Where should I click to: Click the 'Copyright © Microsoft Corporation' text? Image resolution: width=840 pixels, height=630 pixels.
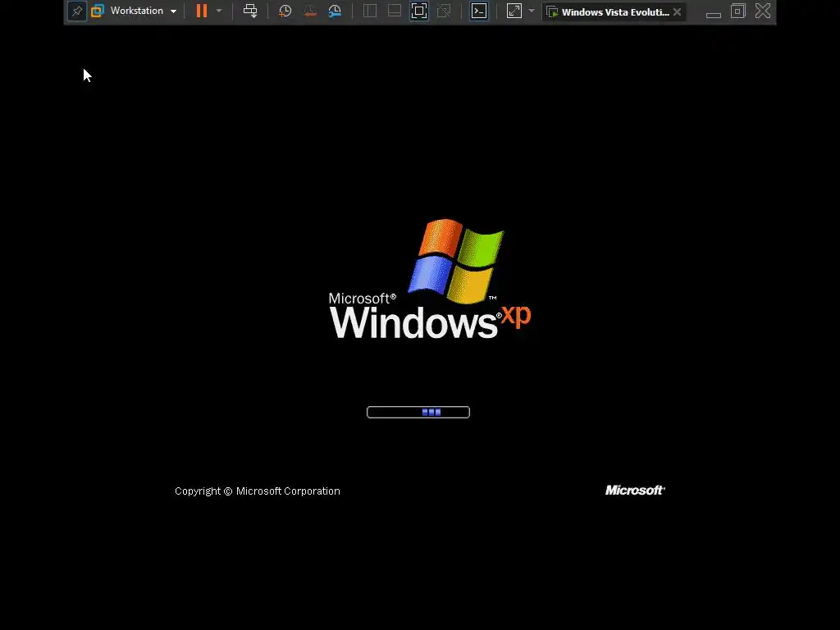coord(257,491)
